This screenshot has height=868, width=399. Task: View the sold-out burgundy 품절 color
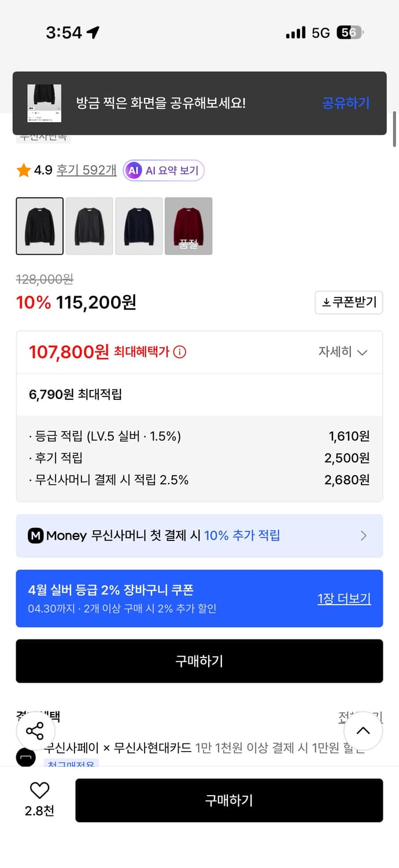click(189, 226)
